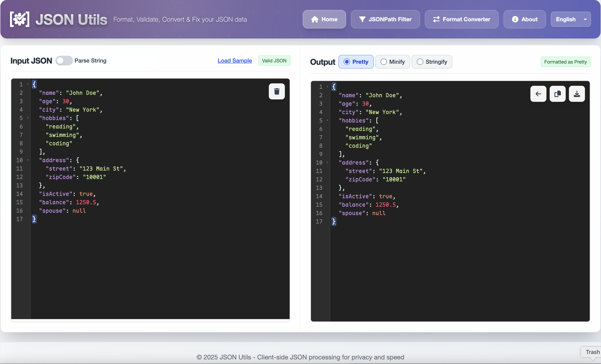Select Stringify output mode
This screenshot has width=601, height=364.
(x=432, y=62)
